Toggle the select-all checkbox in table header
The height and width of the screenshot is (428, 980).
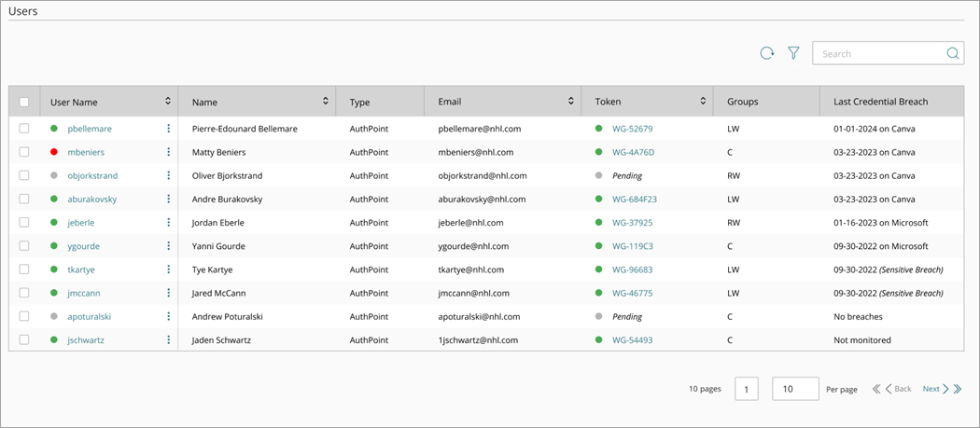tap(24, 103)
